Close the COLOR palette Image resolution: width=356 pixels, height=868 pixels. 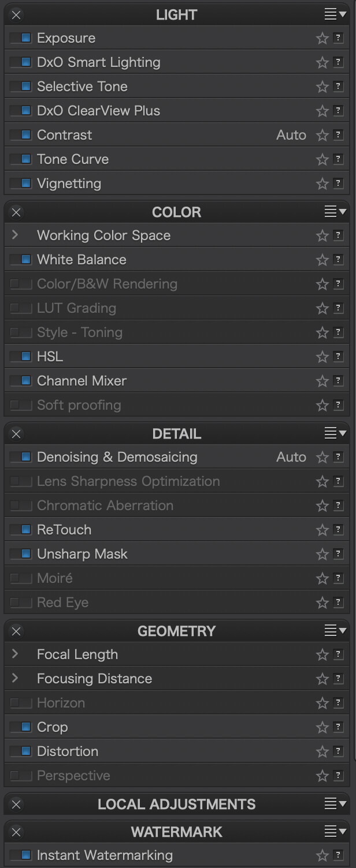pyautogui.click(x=16, y=212)
